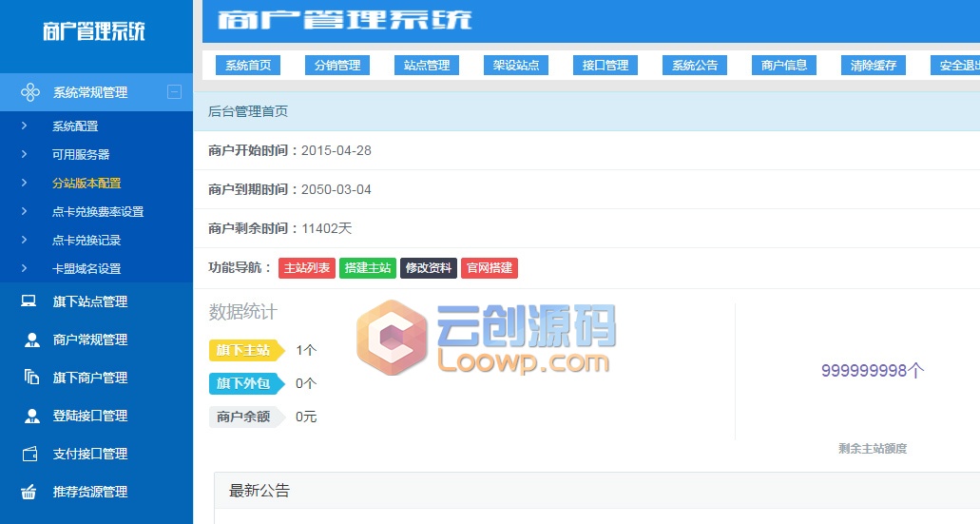Image resolution: width=980 pixels, height=524 pixels.
Task: Open 分销管理 in top navigation
Action: point(337,65)
